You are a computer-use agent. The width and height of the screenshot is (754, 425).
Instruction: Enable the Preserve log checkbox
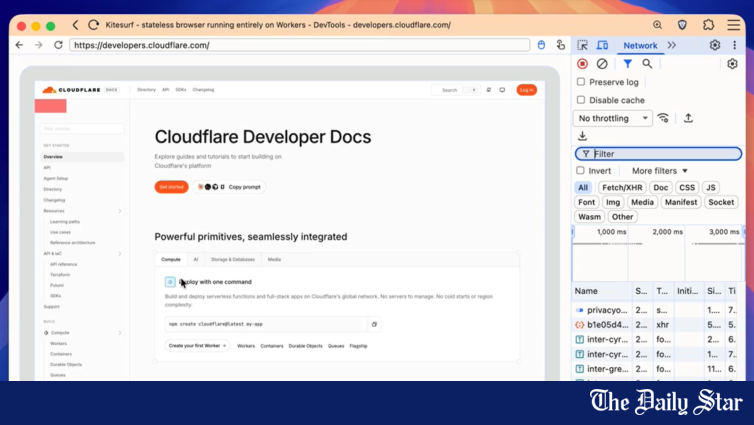click(x=581, y=82)
